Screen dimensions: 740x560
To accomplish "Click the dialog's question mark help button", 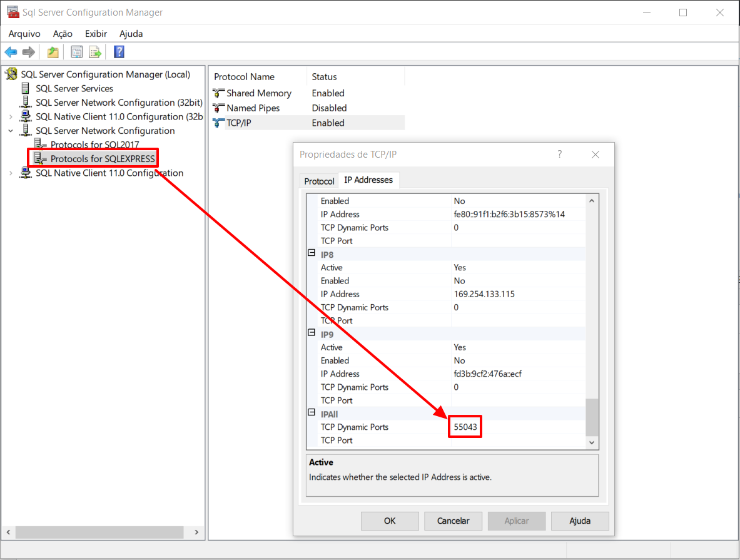I will pos(560,154).
